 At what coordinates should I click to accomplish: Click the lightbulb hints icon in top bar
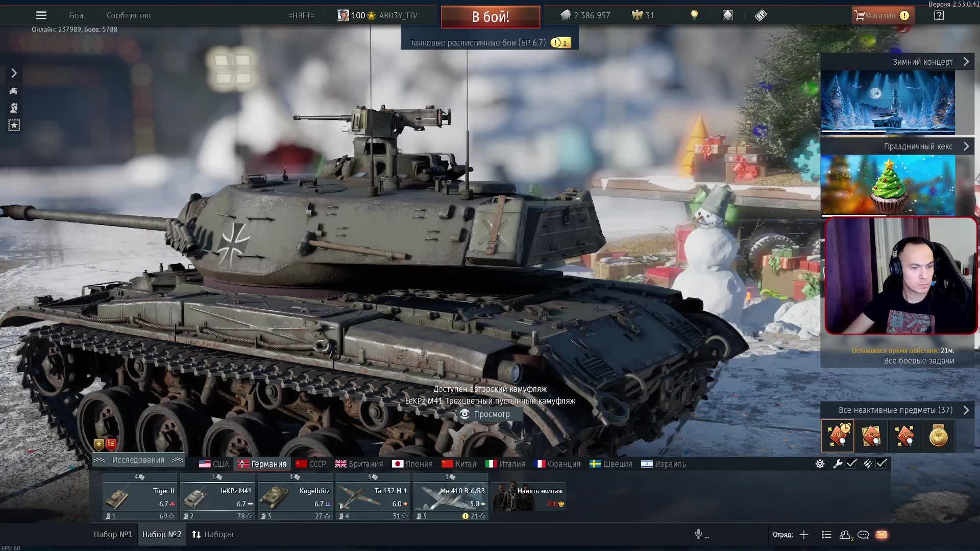coord(694,15)
